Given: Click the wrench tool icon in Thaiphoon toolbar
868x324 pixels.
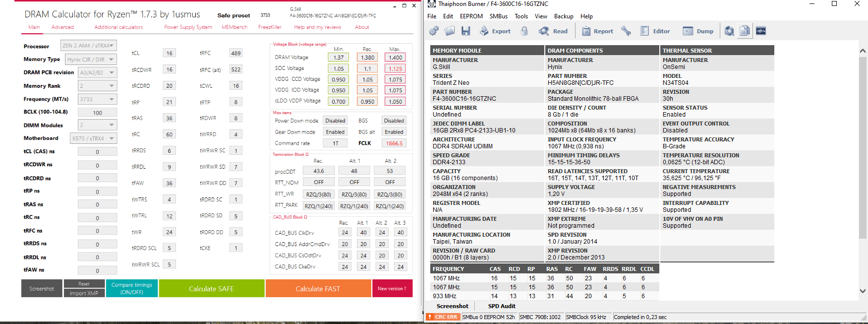Looking at the screenshot, I should click(626, 31).
